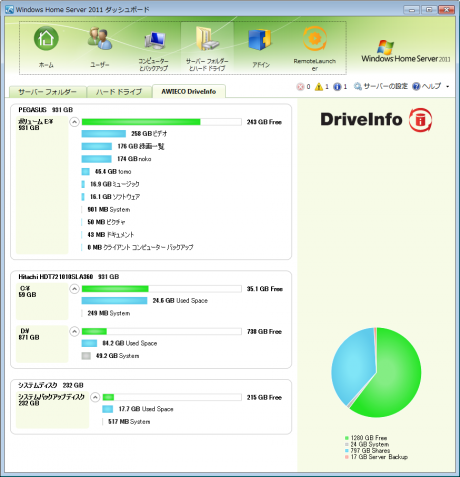This screenshot has height=477, width=460.
Task: Click the DriveInfo red drive logo
Action: (421, 120)
